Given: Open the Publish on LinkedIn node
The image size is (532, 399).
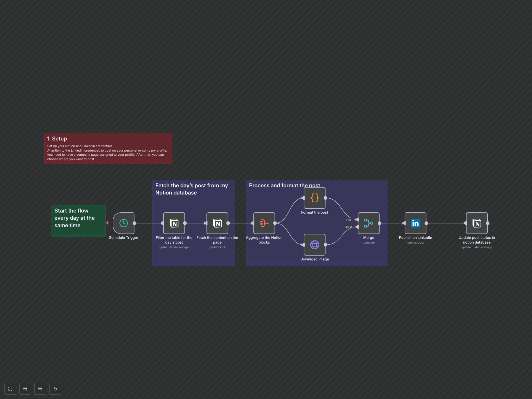Looking at the screenshot, I should pos(415,223).
